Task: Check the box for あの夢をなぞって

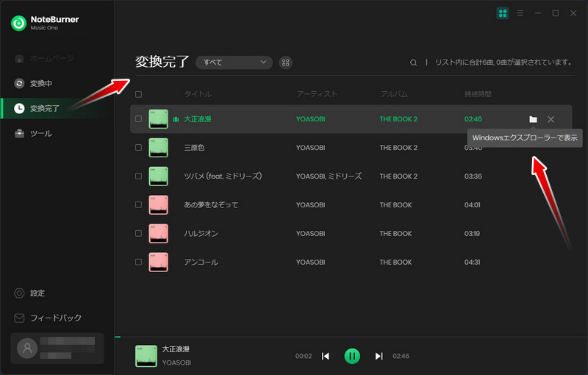Action: [x=138, y=204]
